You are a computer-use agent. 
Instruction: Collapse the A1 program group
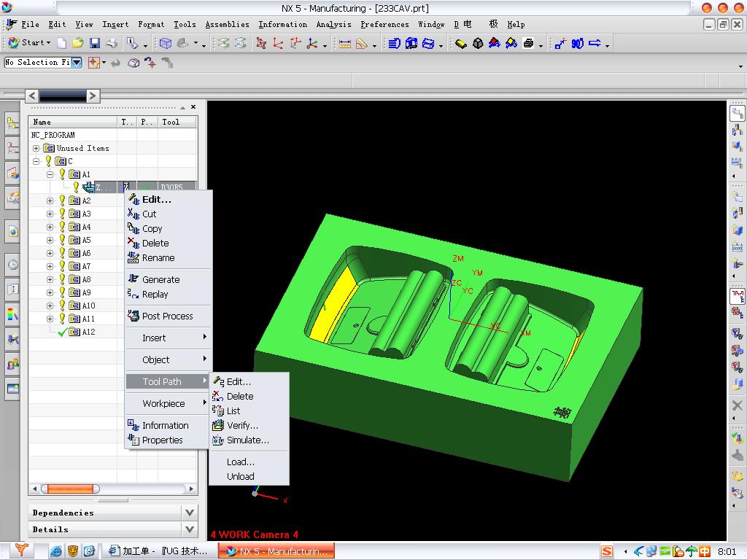[x=50, y=175]
